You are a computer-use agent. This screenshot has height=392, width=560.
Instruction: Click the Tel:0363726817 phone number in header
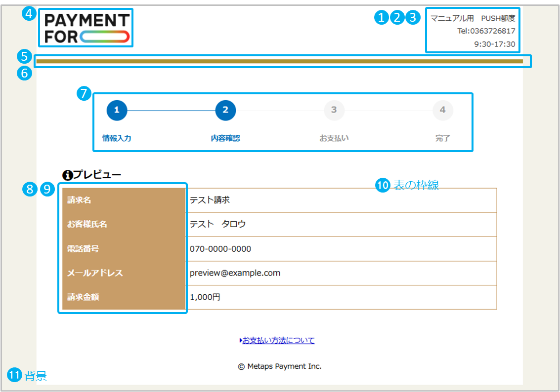point(486,31)
